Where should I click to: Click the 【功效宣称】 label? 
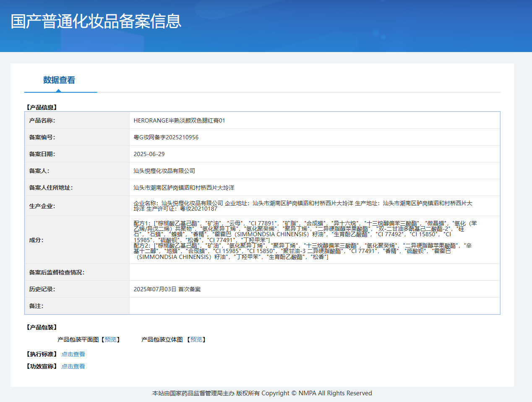coord(42,366)
